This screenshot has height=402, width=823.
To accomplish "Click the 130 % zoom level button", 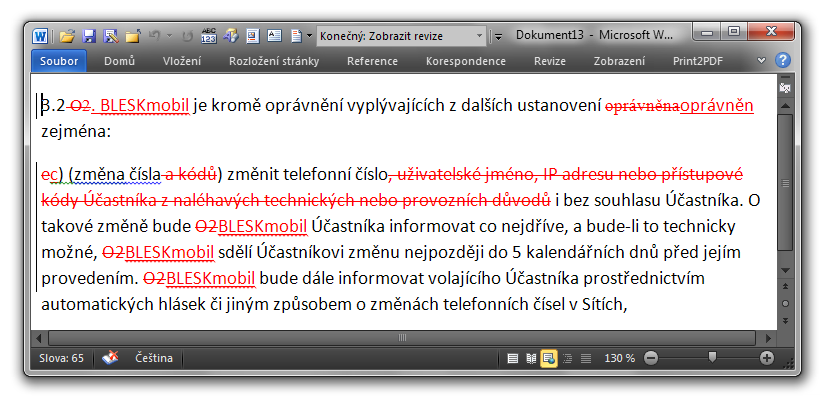I will pos(619,358).
